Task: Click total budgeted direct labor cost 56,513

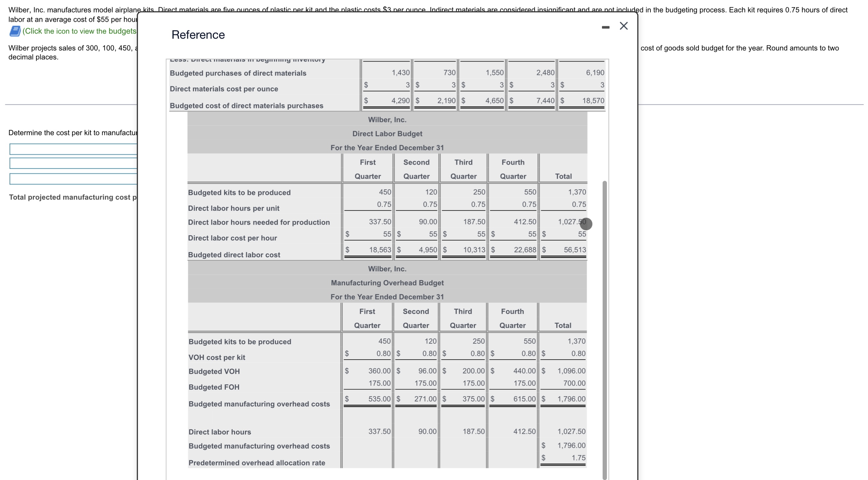Action: (x=575, y=250)
